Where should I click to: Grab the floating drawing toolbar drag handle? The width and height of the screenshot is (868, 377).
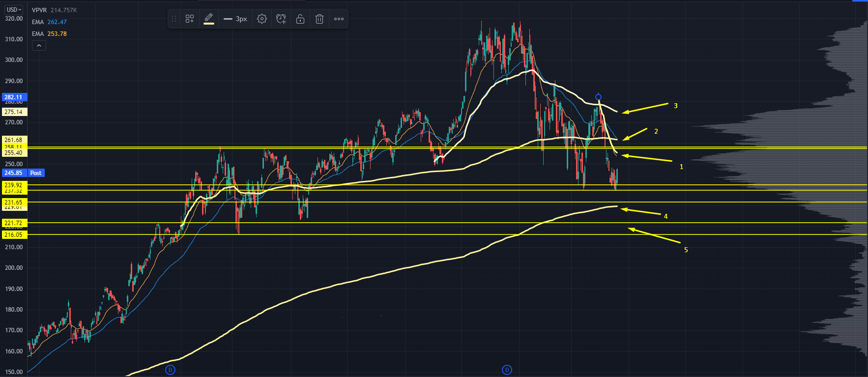[x=174, y=19]
